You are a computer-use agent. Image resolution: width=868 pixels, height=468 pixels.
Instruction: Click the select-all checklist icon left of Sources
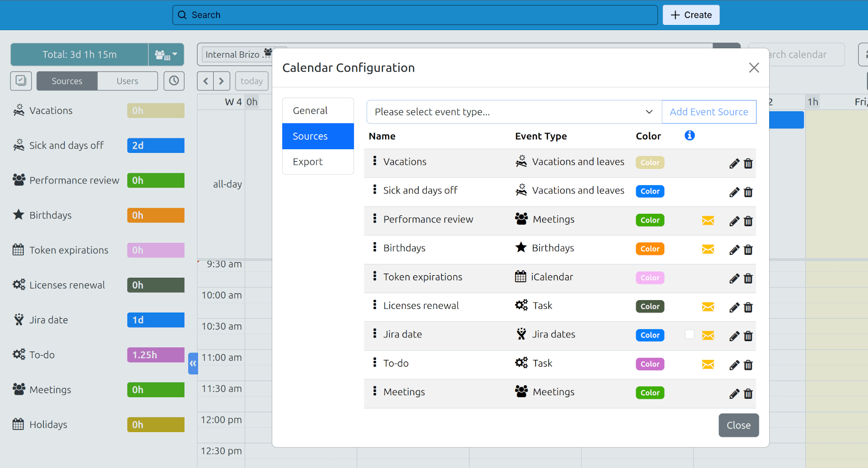pyautogui.click(x=21, y=81)
